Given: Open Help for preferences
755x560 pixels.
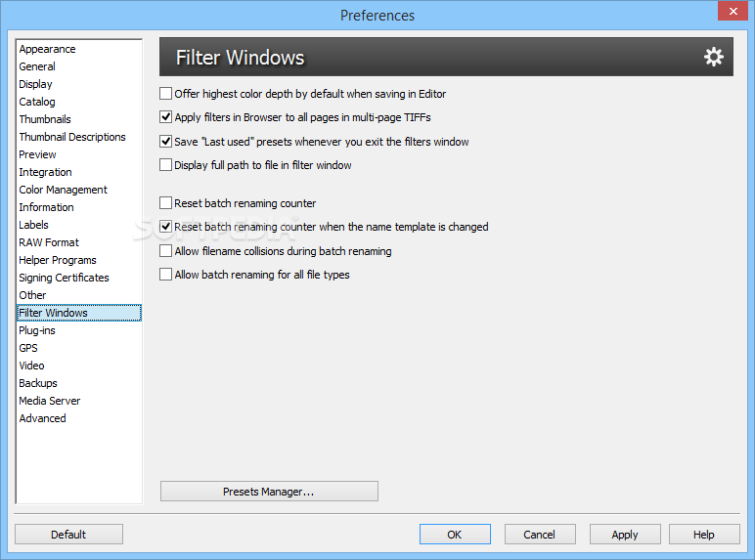Looking at the screenshot, I should click(704, 535).
